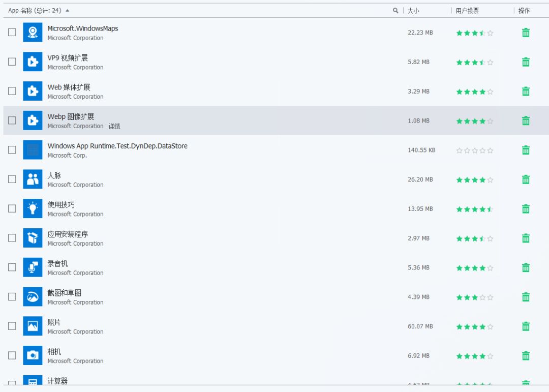Click the 13.95 MB size value
This screenshot has width=549, height=392.
point(420,209)
